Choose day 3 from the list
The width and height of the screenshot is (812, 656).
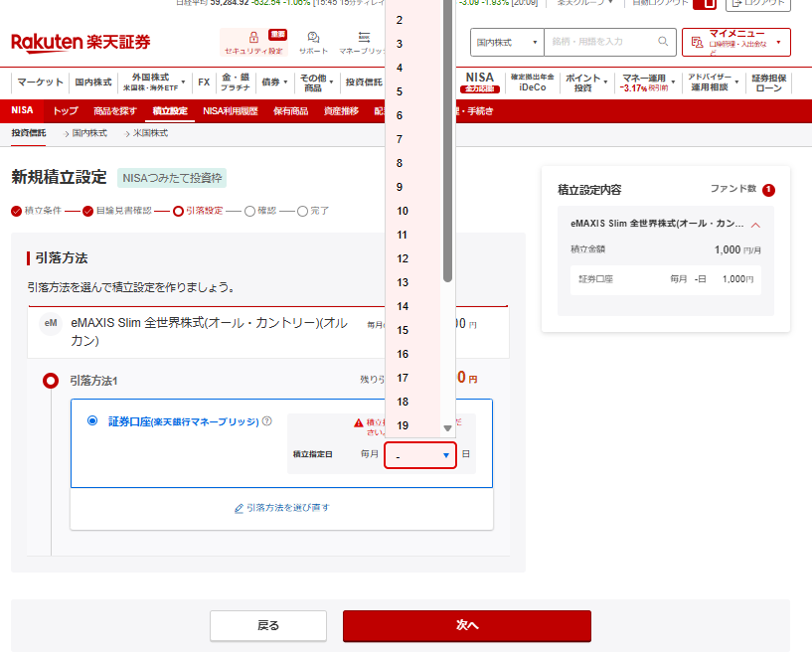412,44
